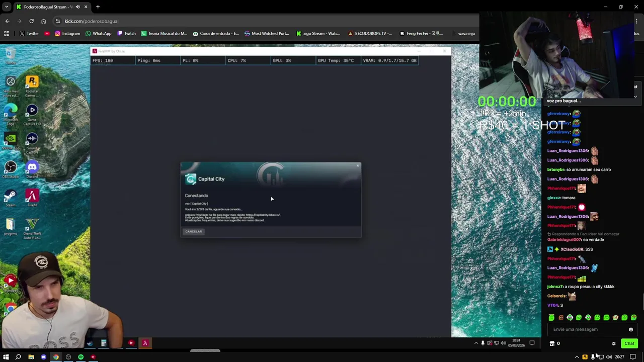This screenshot has width=644, height=362.
Task: Mute the PoderosoBagual Stream tab audio
Action: coord(77,7)
